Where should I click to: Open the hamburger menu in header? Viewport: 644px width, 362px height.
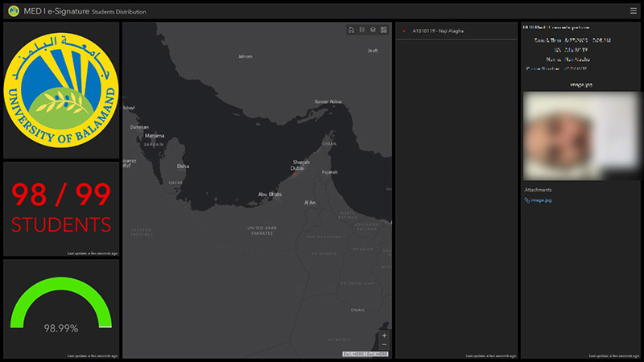[634, 10]
